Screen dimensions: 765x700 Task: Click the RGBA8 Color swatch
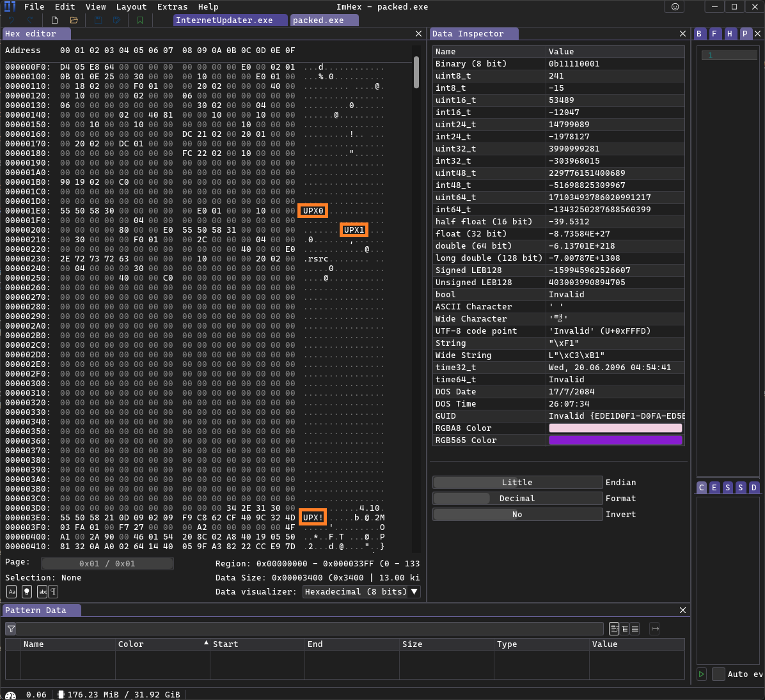tap(615, 428)
